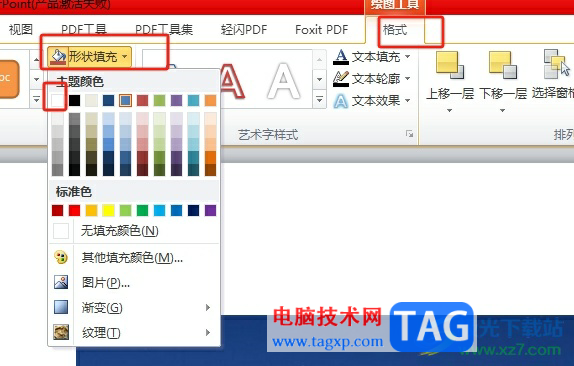Expand the 渐变 submenu arrow
The width and height of the screenshot is (574, 366).
[208, 307]
